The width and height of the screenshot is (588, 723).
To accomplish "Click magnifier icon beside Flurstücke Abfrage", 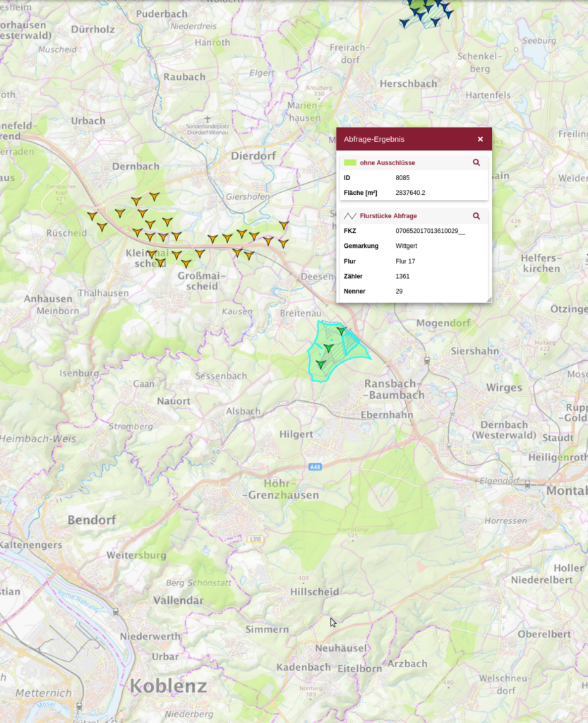I will point(476,216).
